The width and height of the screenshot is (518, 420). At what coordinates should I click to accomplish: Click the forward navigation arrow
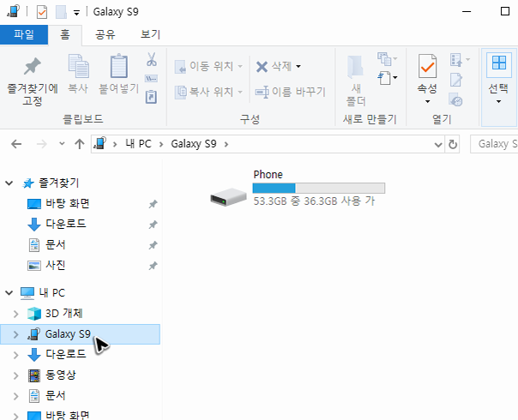(x=41, y=144)
